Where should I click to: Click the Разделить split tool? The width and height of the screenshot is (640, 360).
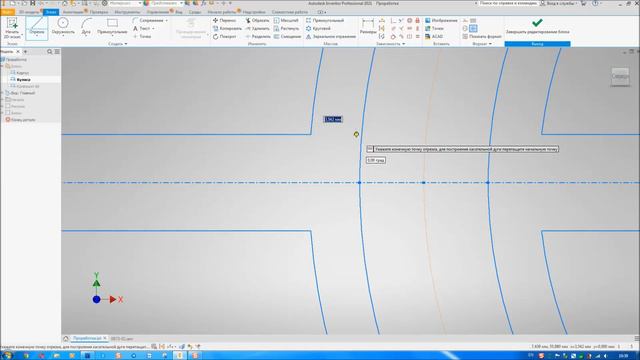click(258, 36)
